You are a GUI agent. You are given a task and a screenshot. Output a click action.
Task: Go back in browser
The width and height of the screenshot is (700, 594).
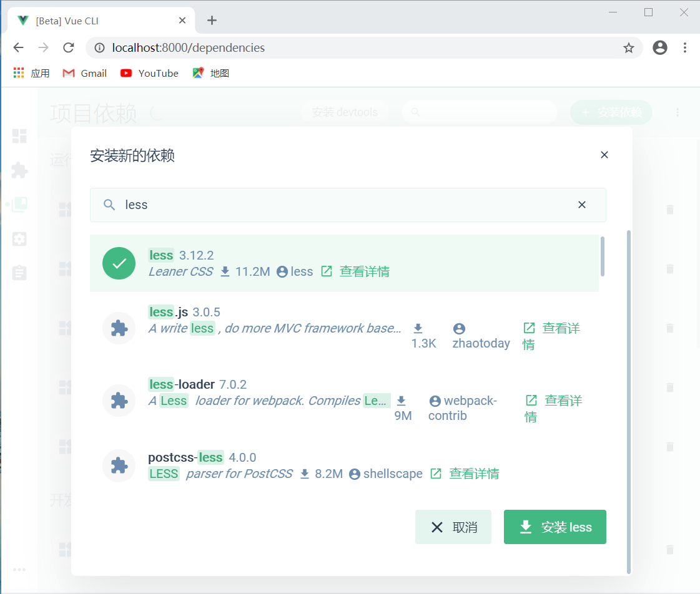click(18, 47)
